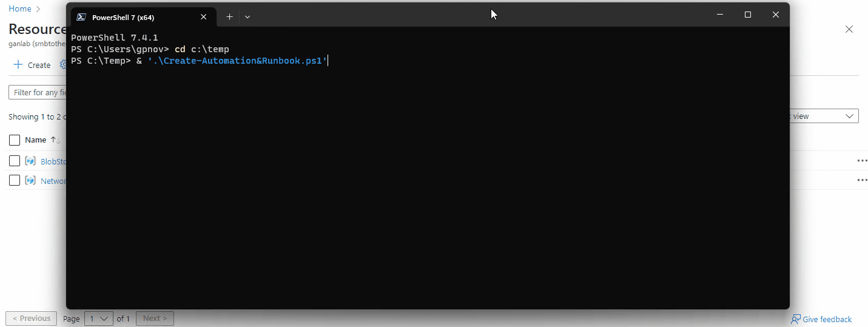The width and height of the screenshot is (868, 327).
Task: Close the PowerShell 7 (x64) tab
Action: (204, 17)
